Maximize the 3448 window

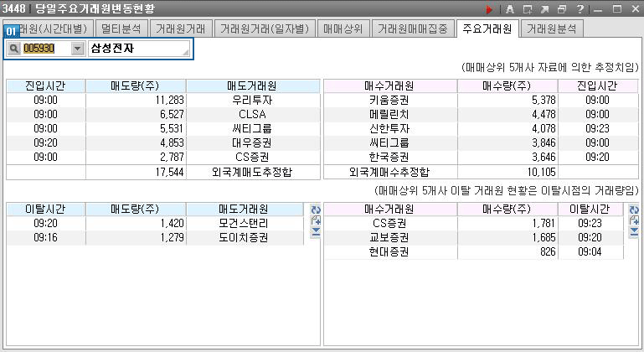click(617, 9)
